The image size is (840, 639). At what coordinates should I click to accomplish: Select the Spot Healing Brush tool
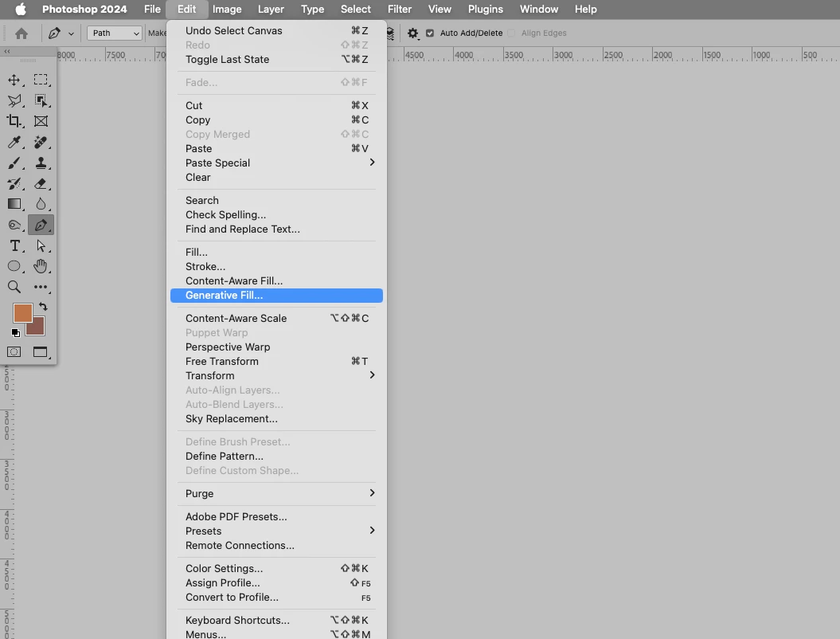tap(41, 142)
